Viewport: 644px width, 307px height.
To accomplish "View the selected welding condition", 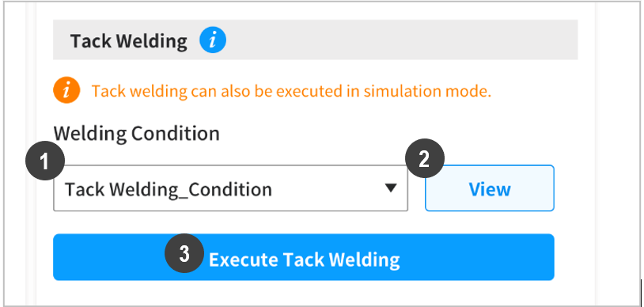I will 490,188.
